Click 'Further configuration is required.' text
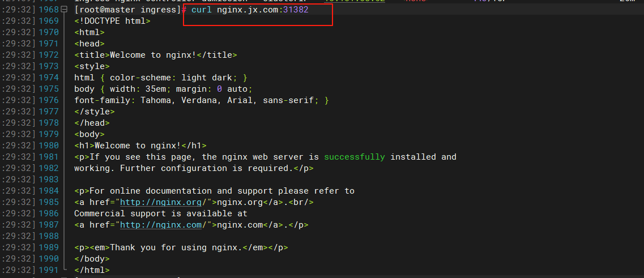Viewport: 644px width, 278px height. (x=207, y=168)
